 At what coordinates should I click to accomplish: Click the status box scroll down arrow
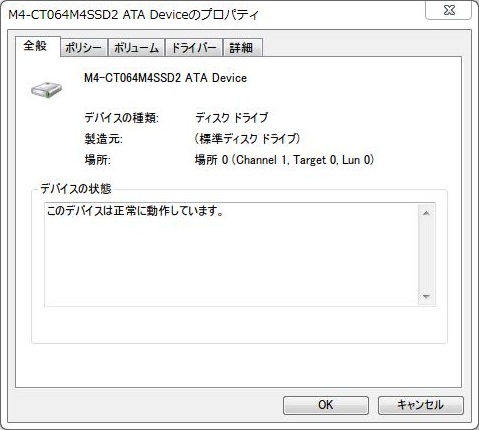coord(426,296)
